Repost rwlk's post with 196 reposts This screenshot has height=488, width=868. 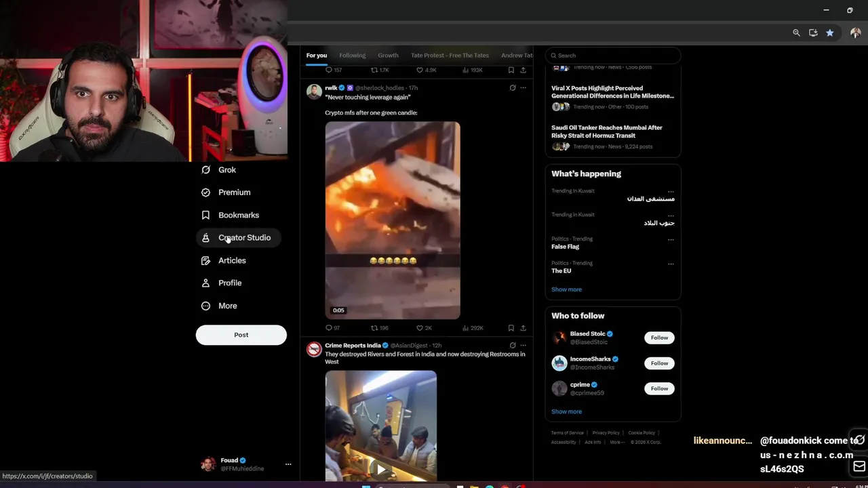379,328
